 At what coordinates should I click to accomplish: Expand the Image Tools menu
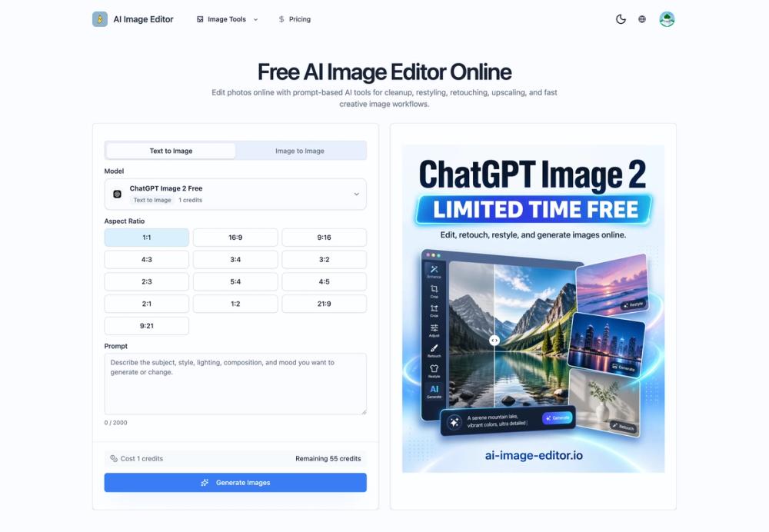point(227,18)
